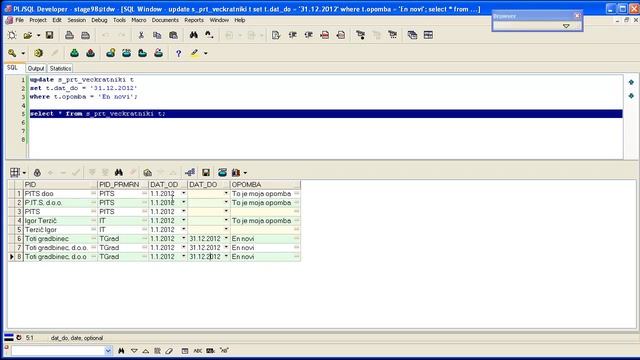Viewport: 640px width, 360px height.
Task: Click inside the search text input field
Action: tap(58, 351)
